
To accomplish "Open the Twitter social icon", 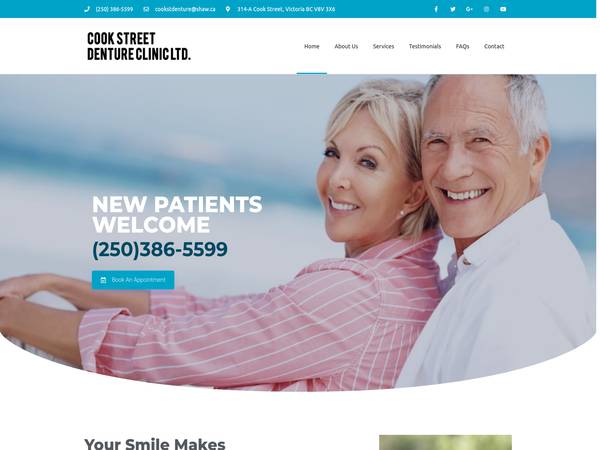I will [x=453, y=9].
